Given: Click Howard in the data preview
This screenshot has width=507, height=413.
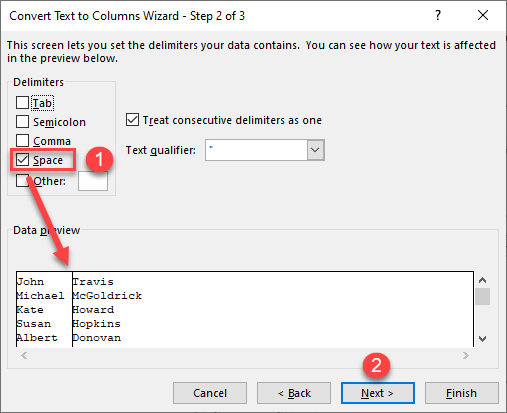Looking at the screenshot, I should (x=93, y=310).
